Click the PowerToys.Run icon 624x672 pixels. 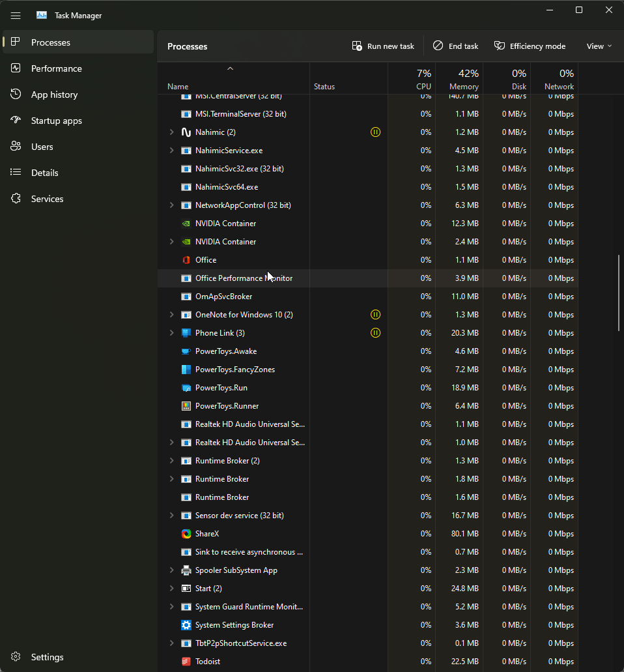186,387
